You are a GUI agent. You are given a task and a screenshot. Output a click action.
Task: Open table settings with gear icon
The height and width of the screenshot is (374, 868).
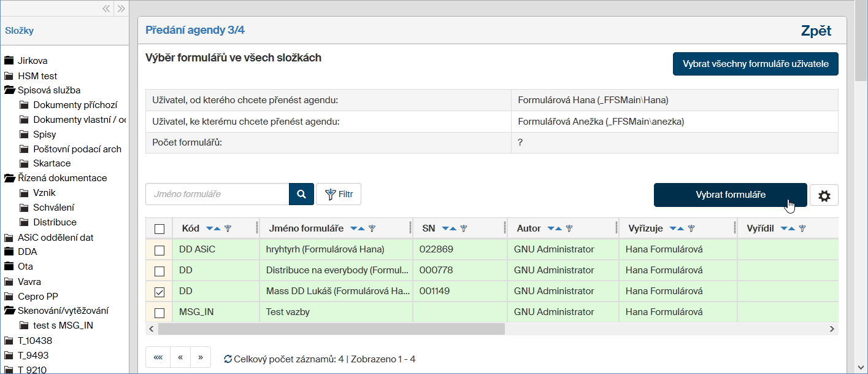[x=824, y=196]
